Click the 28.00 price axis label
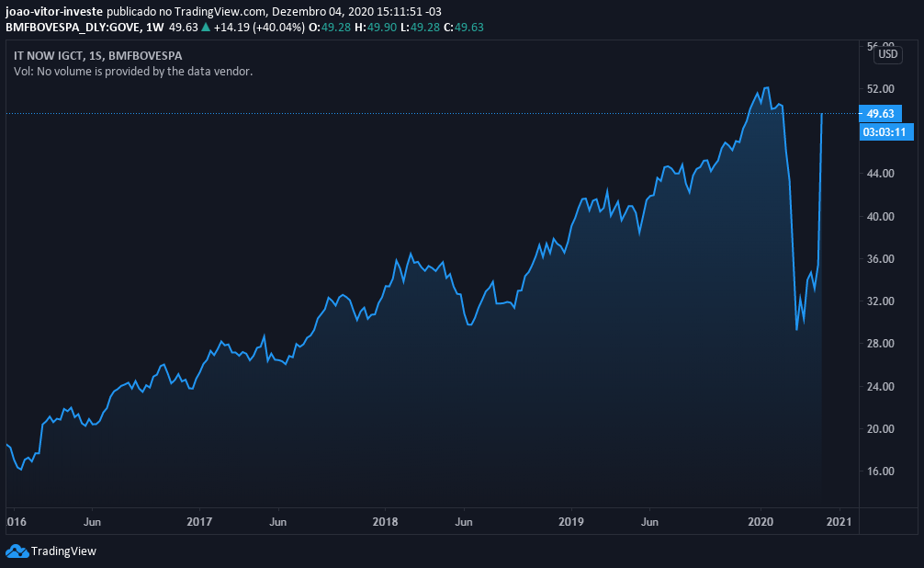Screen dimensions: 924x568 point(881,344)
